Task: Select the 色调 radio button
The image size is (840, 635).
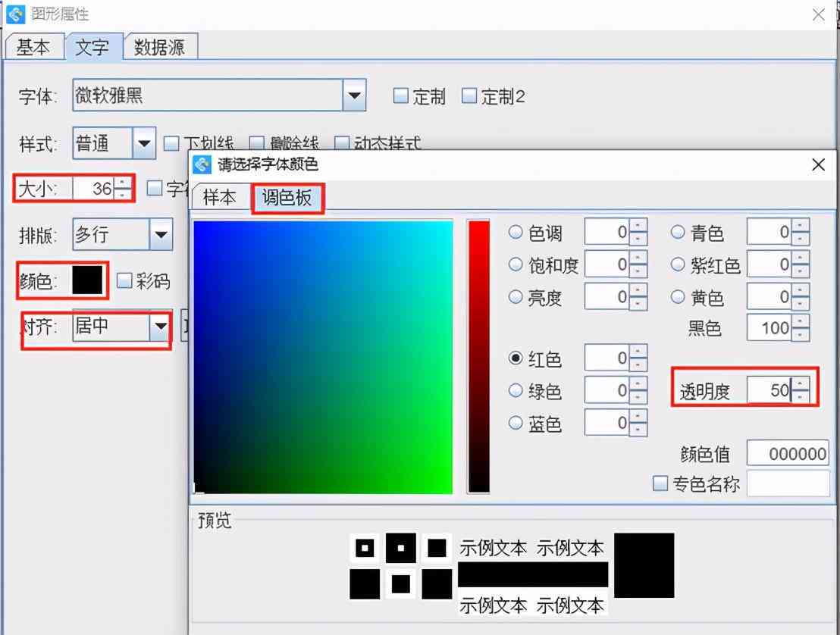Action: (516, 232)
